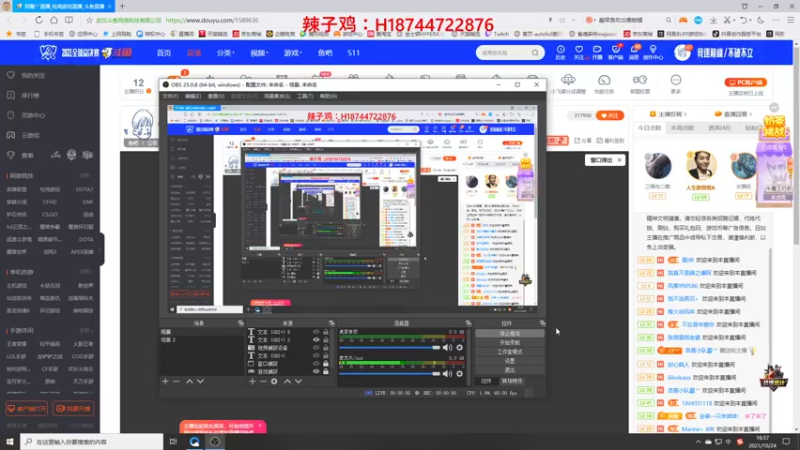Open OBS 编辑(E) menu
The image size is (800, 450).
193,96
